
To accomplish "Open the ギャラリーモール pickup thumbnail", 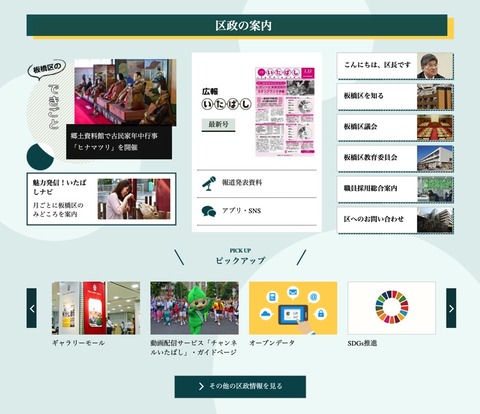I will coord(96,308).
